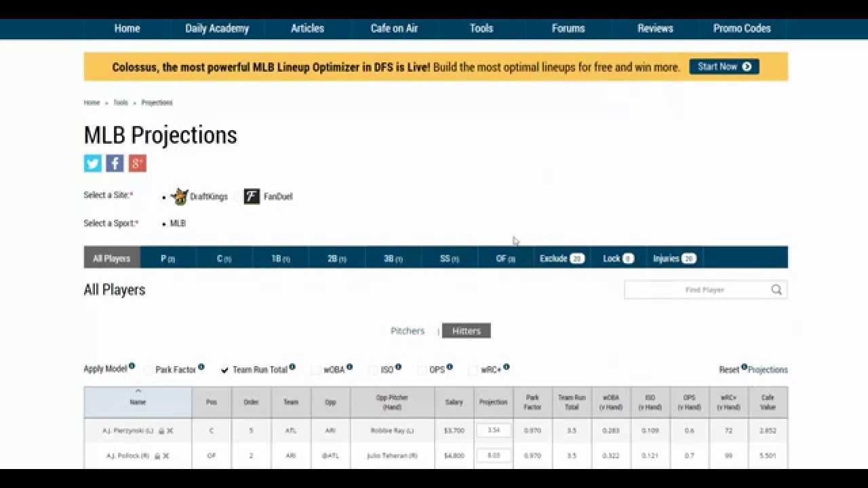Viewport: 868px width, 488px height.
Task: Focus the Find Player search field
Action: click(x=705, y=290)
